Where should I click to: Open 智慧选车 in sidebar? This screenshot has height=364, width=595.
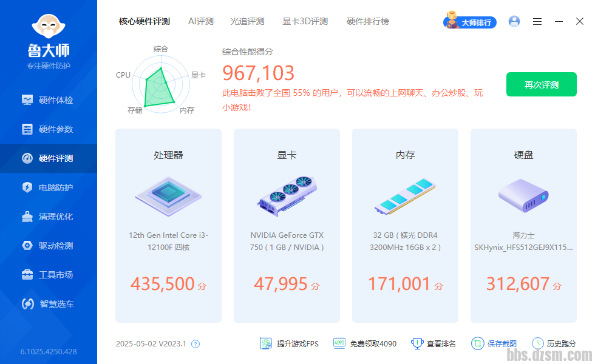(x=49, y=304)
